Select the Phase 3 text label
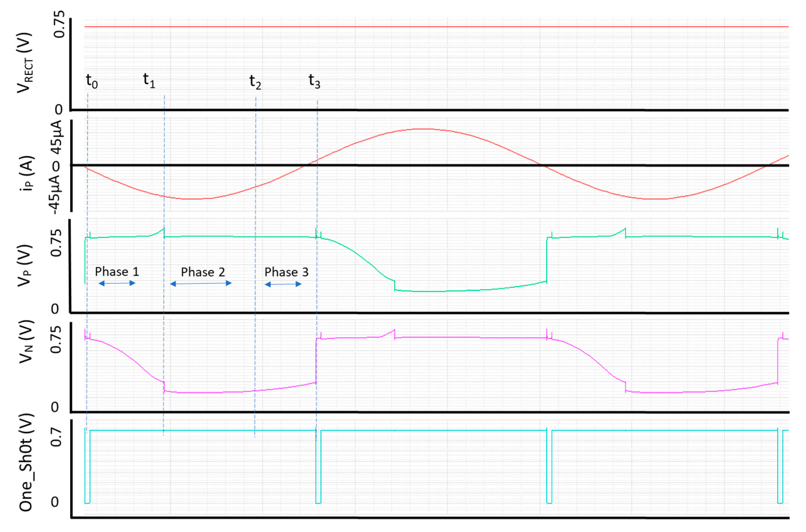Screen dimensions: 806x532 tap(286, 272)
